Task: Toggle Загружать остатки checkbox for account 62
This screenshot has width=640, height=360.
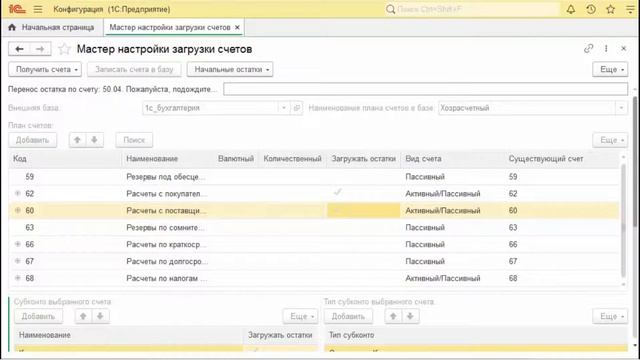Action: click(338, 192)
